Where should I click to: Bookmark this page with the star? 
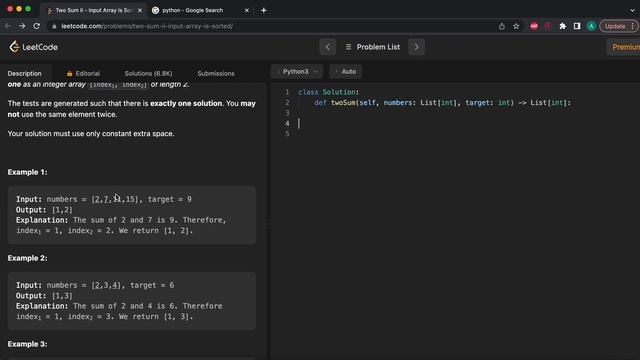(516, 26)
